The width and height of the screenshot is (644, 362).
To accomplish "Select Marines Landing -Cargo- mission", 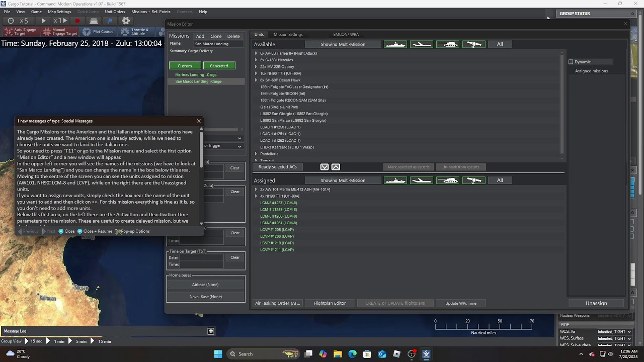I will point(196,75).
